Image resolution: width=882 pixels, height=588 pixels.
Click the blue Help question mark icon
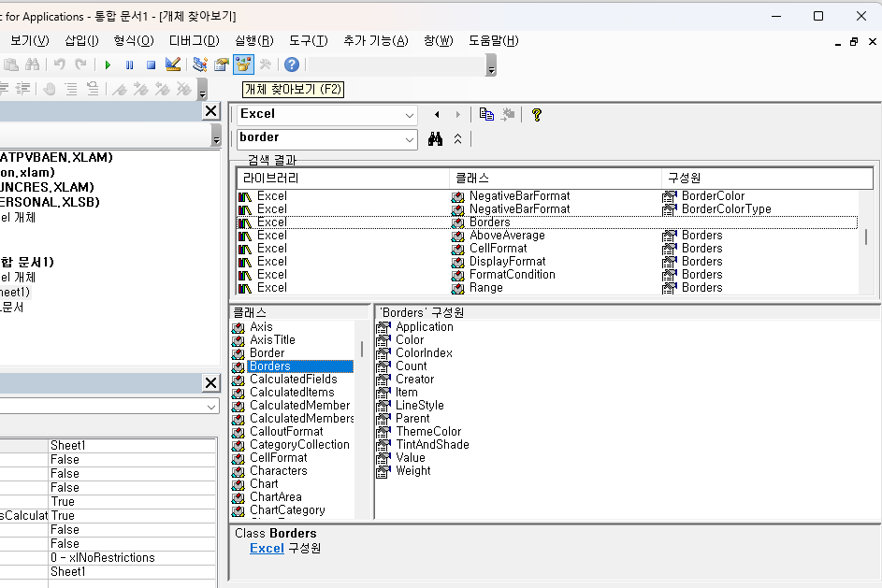292,65
